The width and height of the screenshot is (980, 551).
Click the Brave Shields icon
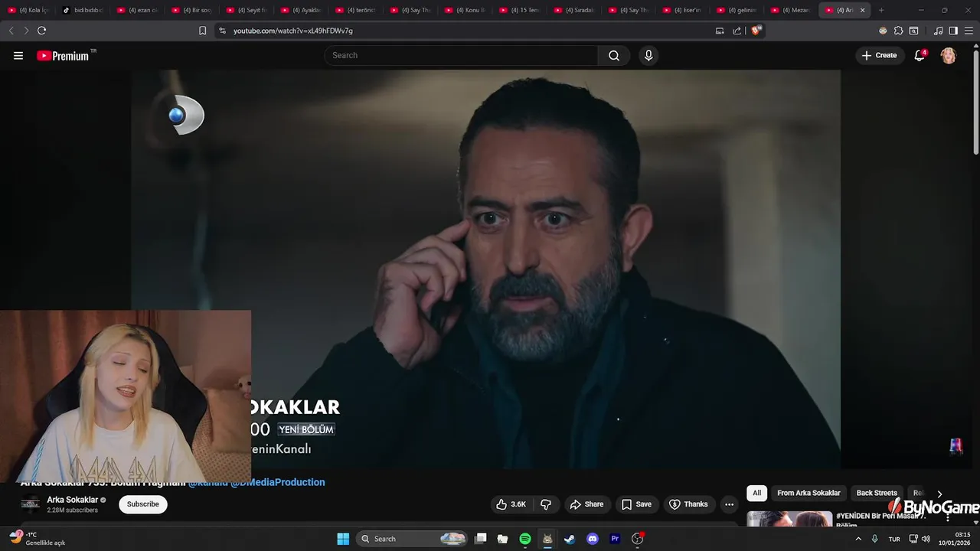click(x=756, y=31)
